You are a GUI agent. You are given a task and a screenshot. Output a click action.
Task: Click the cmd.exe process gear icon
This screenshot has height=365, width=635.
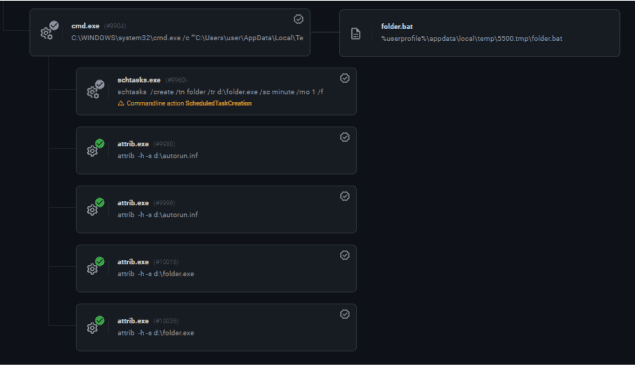tap(47, 32)
